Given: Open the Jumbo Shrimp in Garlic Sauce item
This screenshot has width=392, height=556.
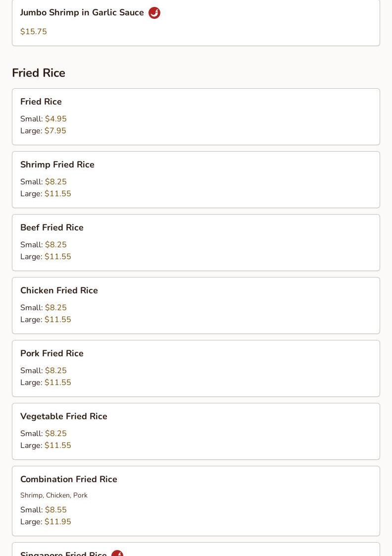Looking at the screenshot, I should click(82, 13).
